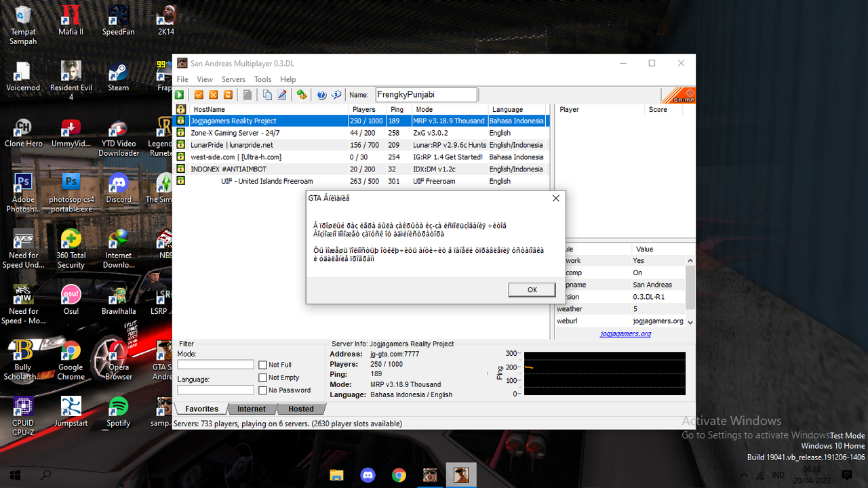
Task: Click the Server Properties pencil icon
Action: point(282,95)
